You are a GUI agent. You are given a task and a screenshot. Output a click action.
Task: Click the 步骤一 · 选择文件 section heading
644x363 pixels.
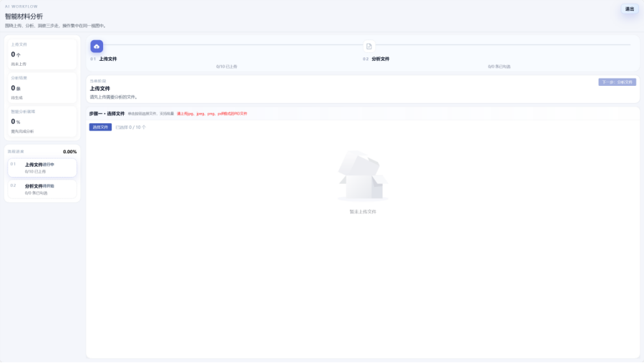click(107, 114)
